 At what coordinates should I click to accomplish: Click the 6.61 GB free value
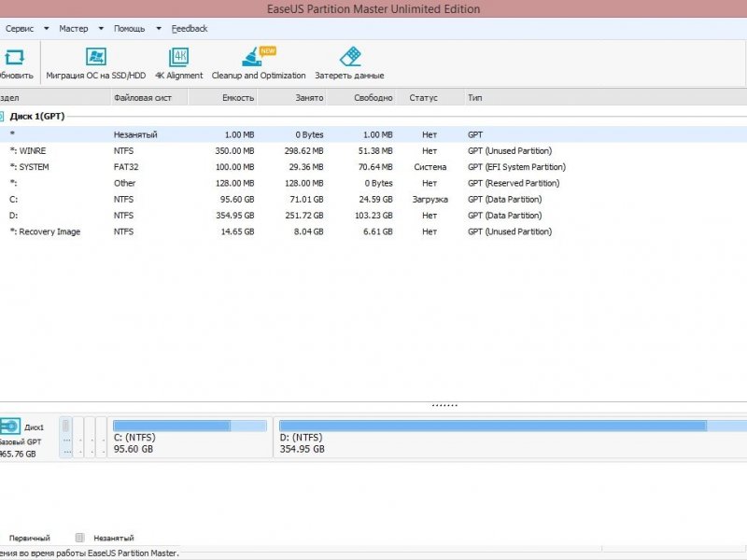click(378, 231)
